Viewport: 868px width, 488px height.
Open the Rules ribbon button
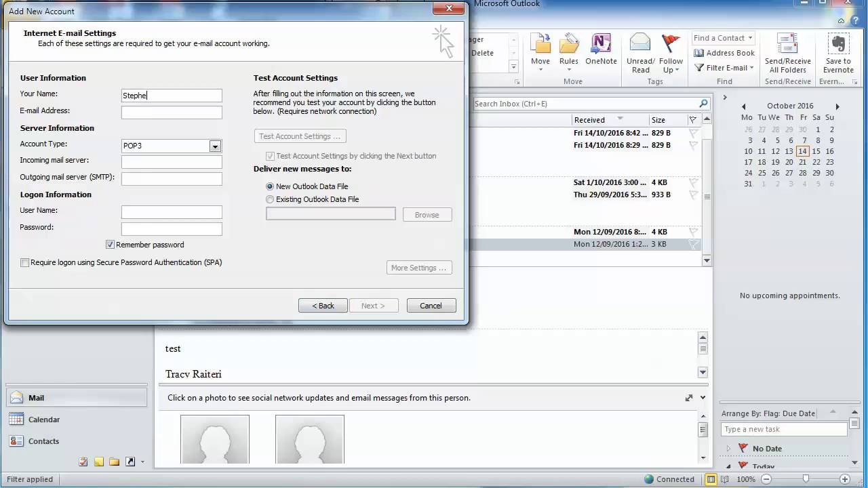pos(569,53)
